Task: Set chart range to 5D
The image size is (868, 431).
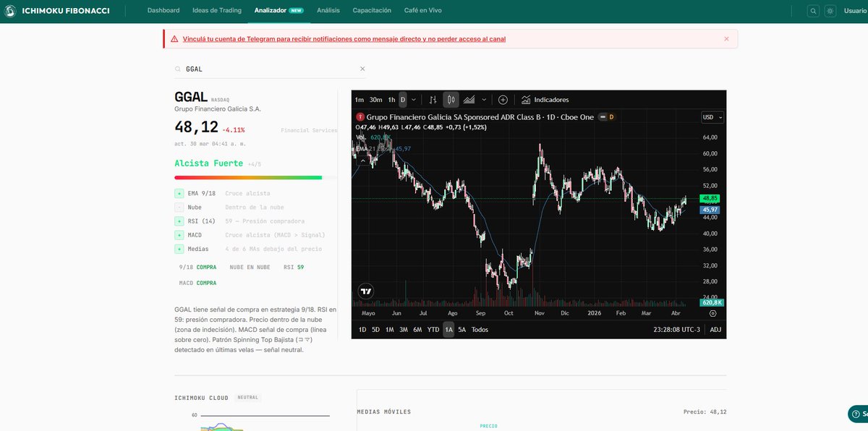Action: [x=375, y=330]
